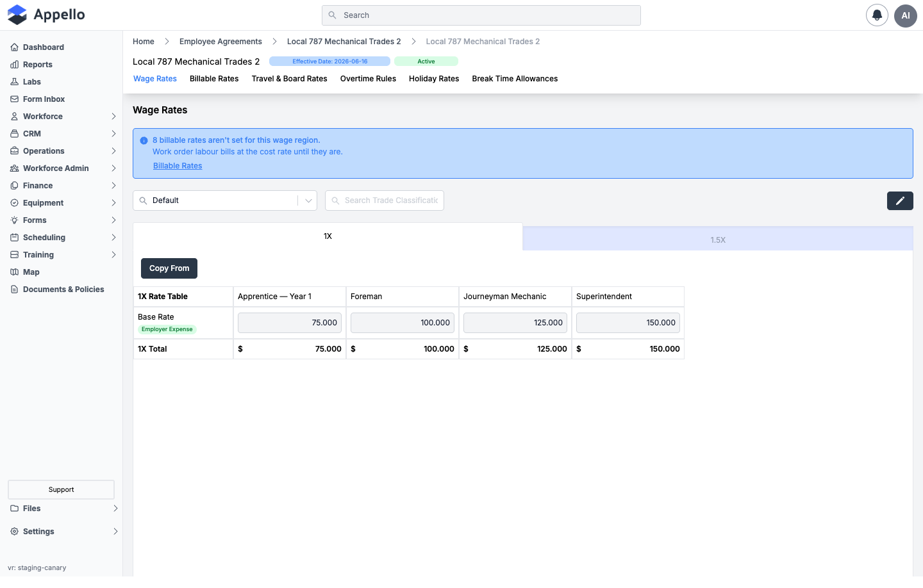Click the Foreman base rate field
Image resolution: width=923 pixels, height=588 pixels.
coord(403,323)
